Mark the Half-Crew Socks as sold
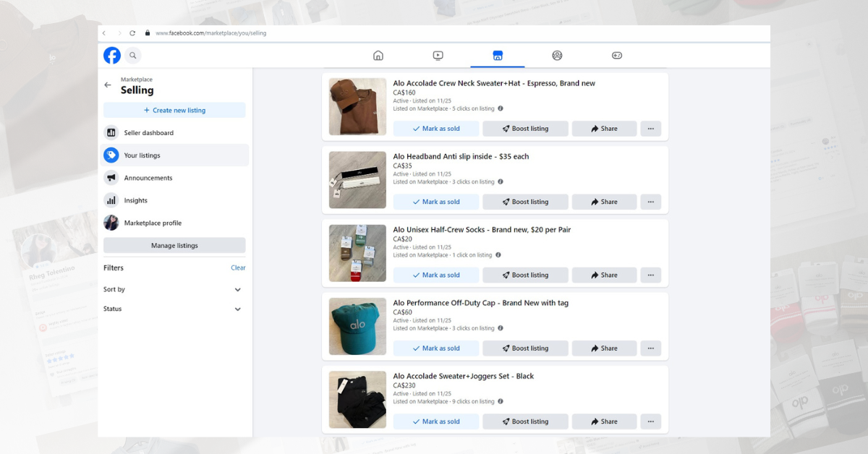 point(436,275)
